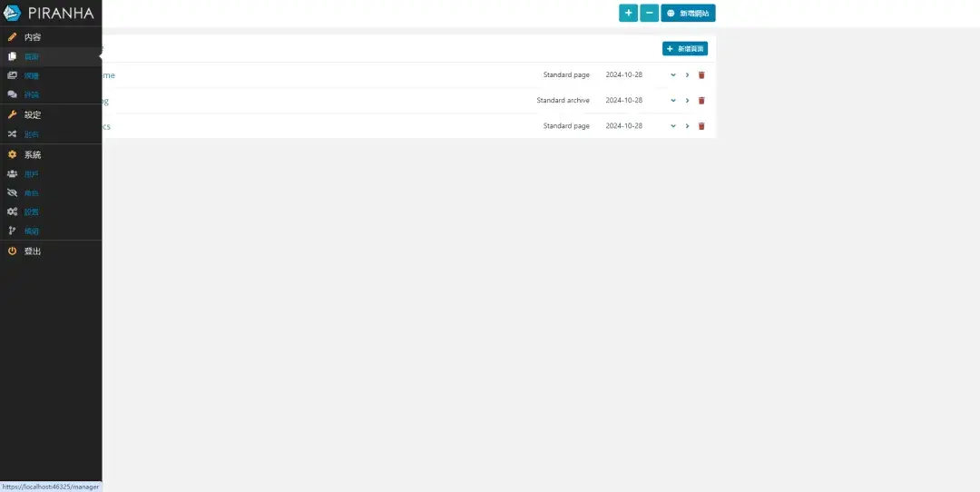Click the localhost manager URL status text
The height and width of the screenshot is (492, 980).
coord(51,487)
